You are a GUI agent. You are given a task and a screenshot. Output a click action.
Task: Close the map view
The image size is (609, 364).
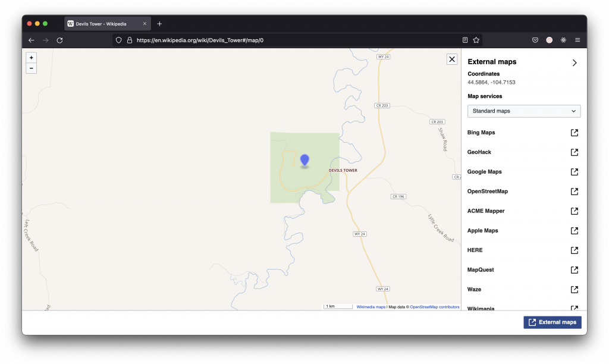tap(452, 59)
